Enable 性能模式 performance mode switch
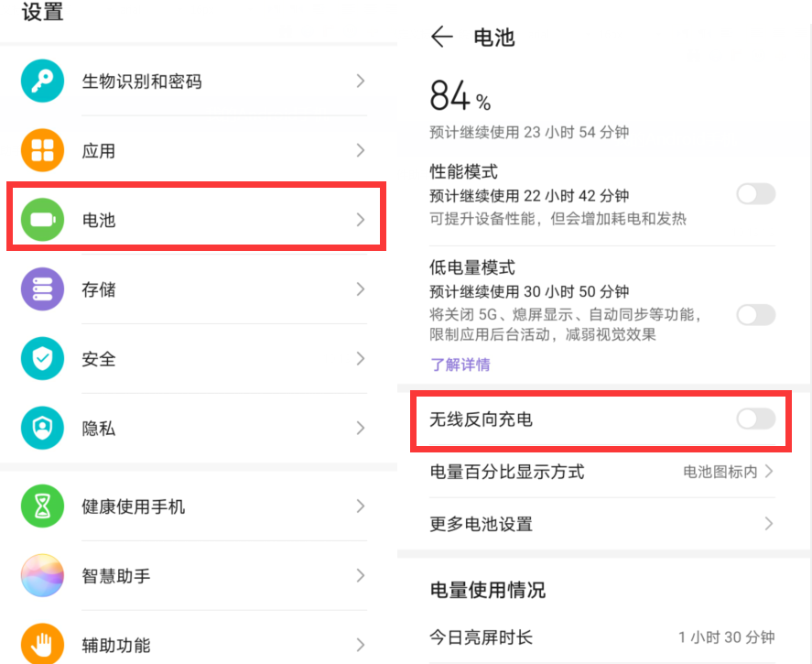812x664 pixels. tap(755, 194)
